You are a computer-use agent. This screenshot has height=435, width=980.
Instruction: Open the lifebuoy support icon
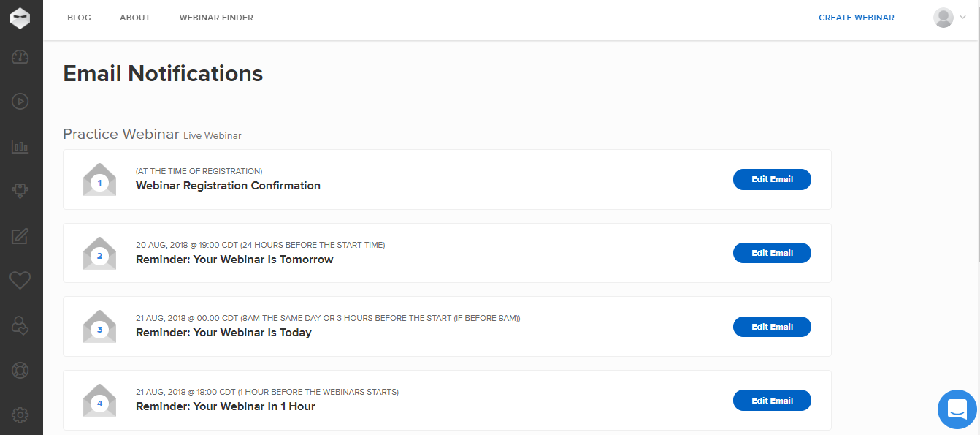point(20,370)
